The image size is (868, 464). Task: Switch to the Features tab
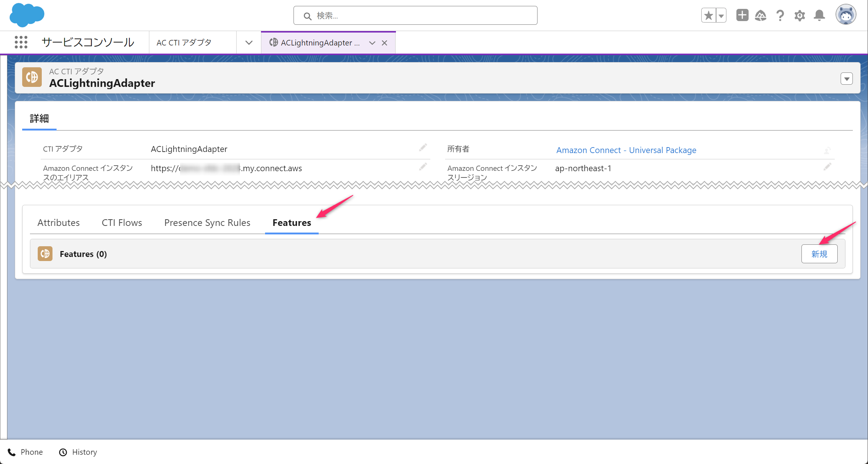292,223
